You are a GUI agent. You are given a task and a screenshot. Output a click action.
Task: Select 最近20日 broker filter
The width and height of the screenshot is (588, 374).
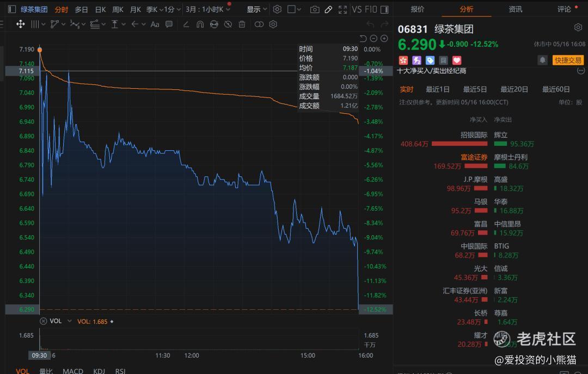pos(514,89)
